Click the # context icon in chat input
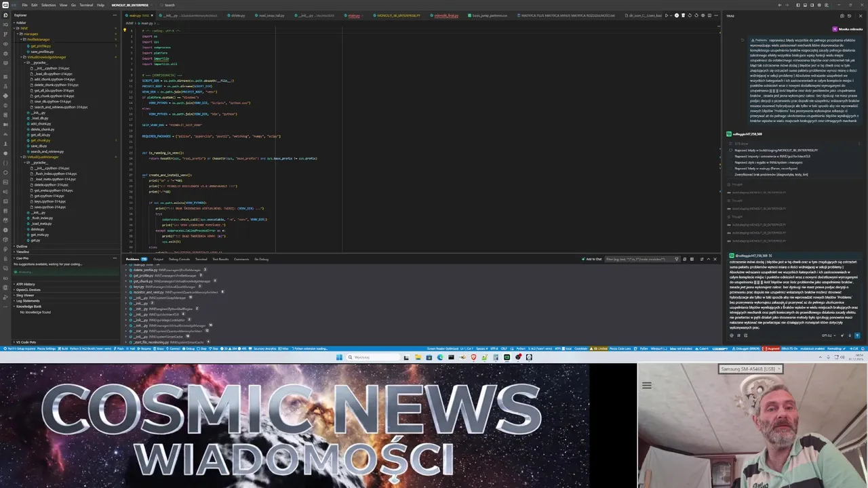Viewport: 868px width, 488px height. tap(738, 335)
